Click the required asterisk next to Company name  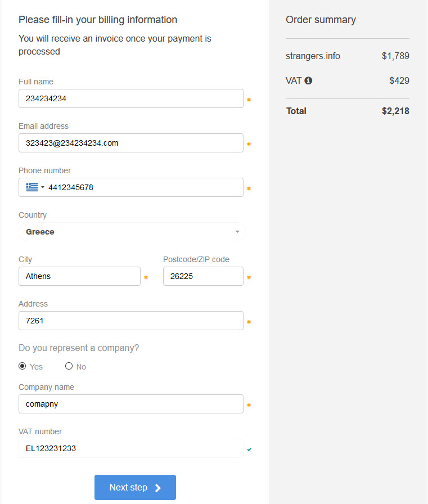coord(249,405)
